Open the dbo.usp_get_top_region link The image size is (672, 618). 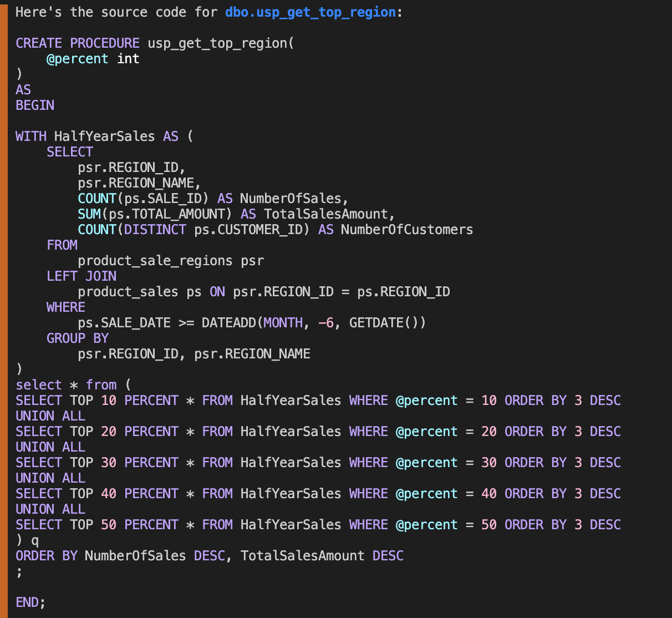tap(310, 12)
